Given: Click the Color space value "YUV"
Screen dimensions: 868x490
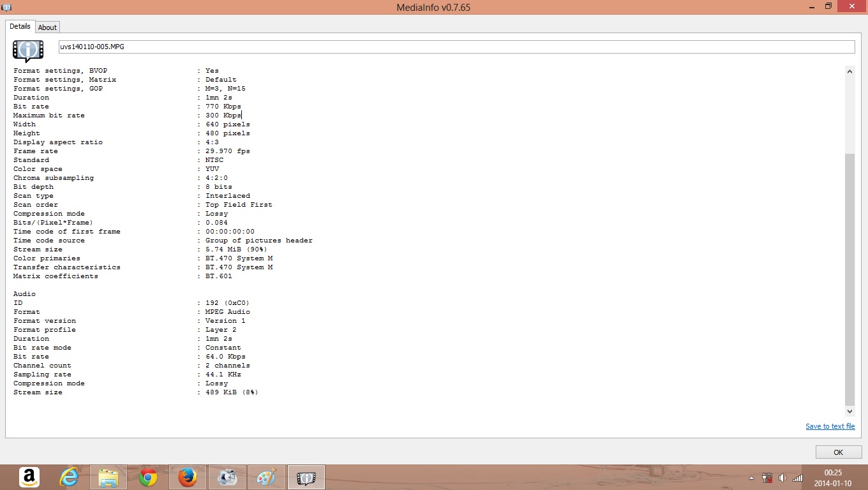Looking at the screenshot, I should (x=212, y=169).
